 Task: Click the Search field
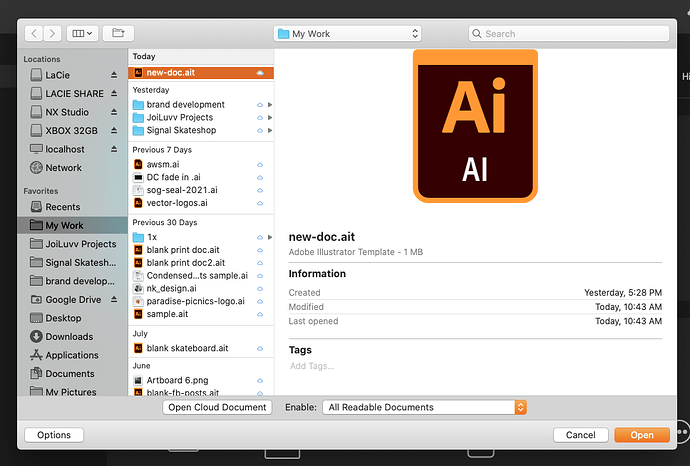569,34
